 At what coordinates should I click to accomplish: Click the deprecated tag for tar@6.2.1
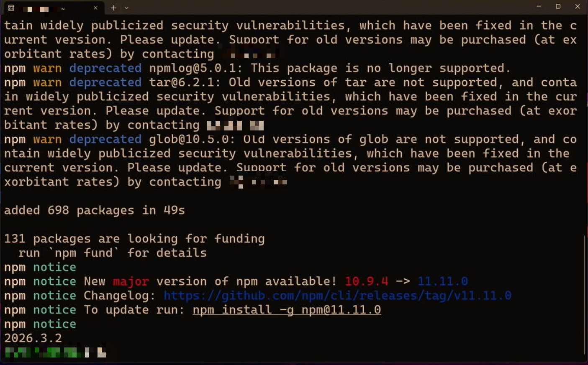click(x=105, y=82)
